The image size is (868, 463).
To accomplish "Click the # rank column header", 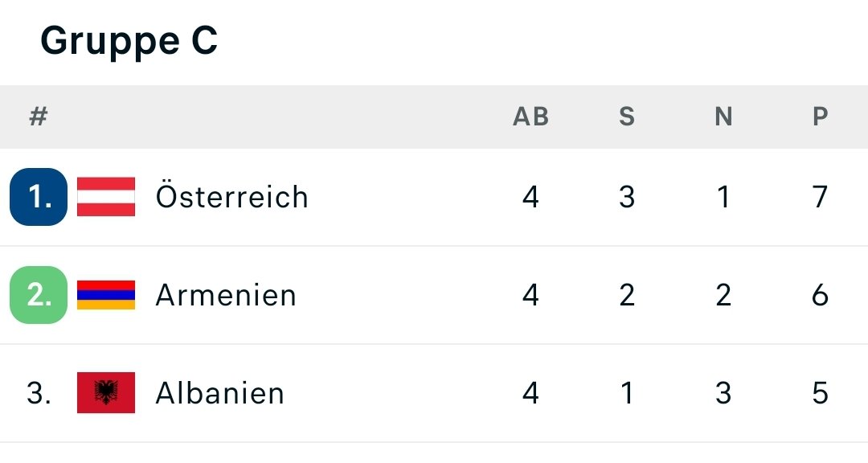I will (39, 117).
